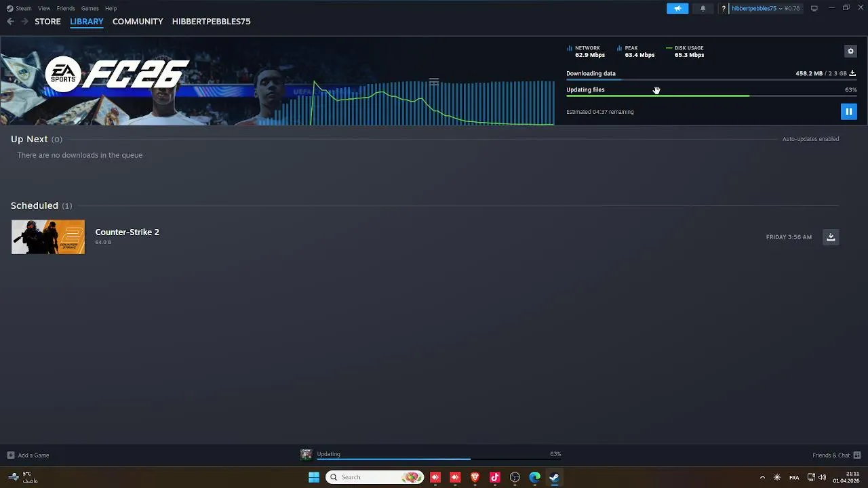
Task: Click the FRA language indicator
Action: coord(794,477)
